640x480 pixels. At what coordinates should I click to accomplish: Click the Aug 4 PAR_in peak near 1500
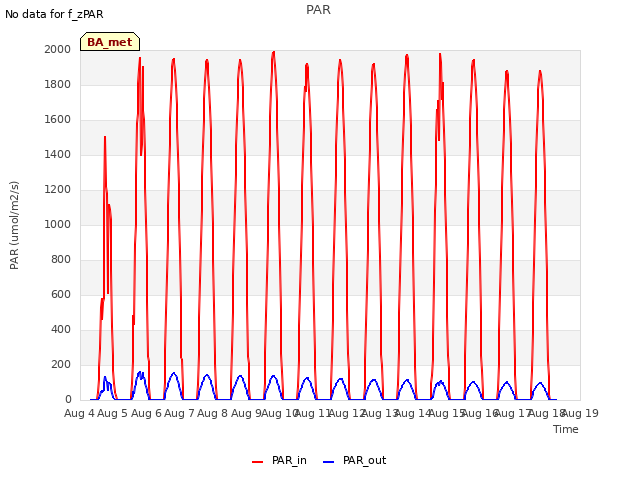[105, 137]
